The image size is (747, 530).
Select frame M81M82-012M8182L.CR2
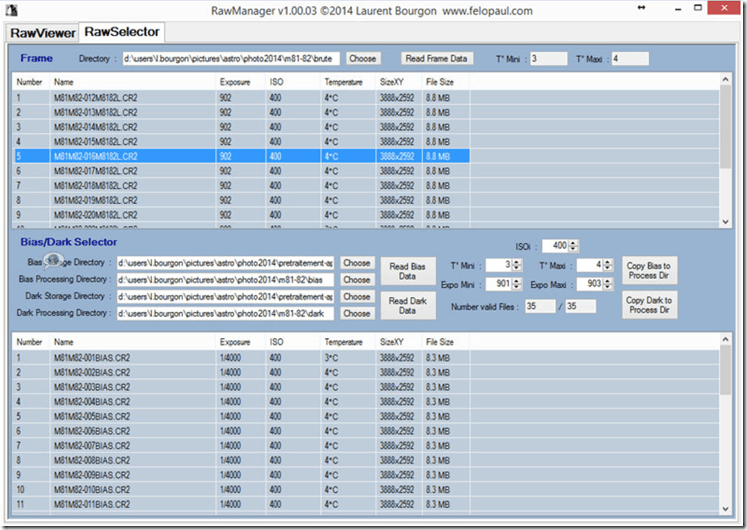tap(241, 98)
